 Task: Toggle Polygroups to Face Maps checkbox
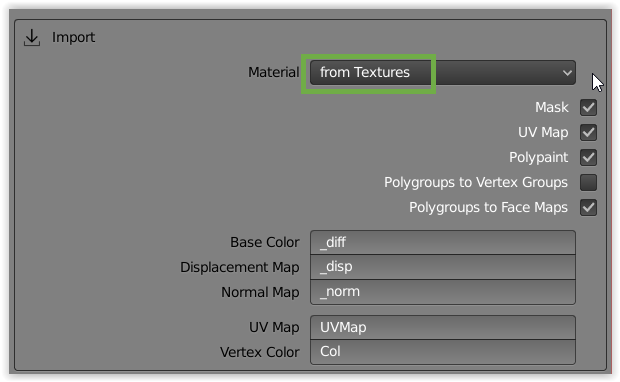click(588, 207)
